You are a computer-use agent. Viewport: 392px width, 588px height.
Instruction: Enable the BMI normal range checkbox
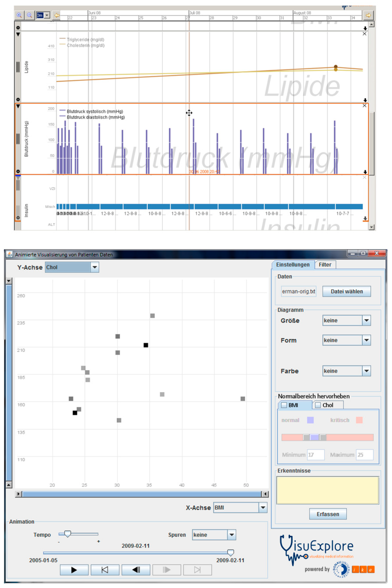(x=284, y=405)
